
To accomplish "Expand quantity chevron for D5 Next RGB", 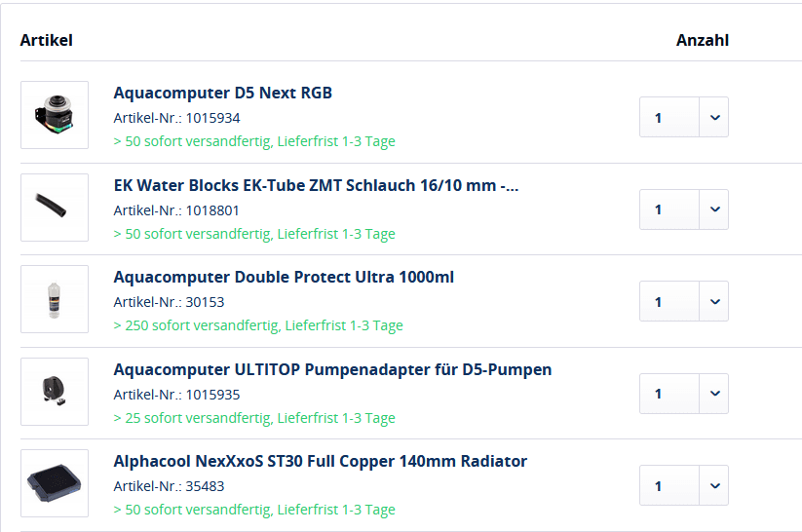I will tap(714, 117).
